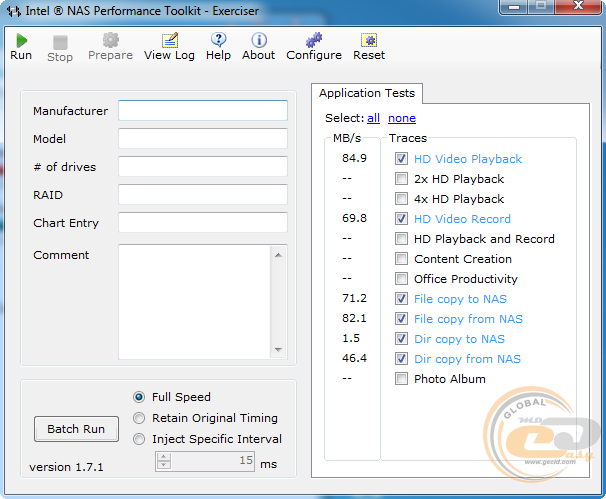
Task: Uncheck HD Video Playback trace
Action: (401, 158)
